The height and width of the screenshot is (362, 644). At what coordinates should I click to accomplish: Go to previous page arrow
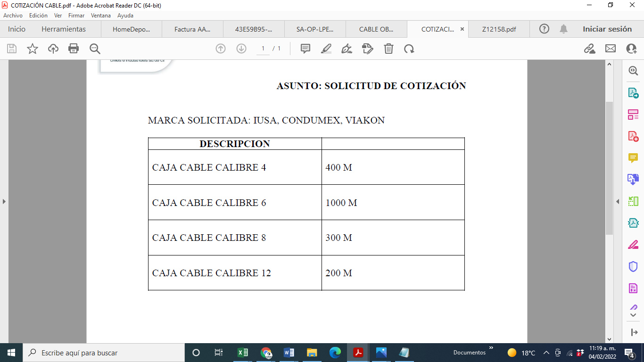(221, 49)
